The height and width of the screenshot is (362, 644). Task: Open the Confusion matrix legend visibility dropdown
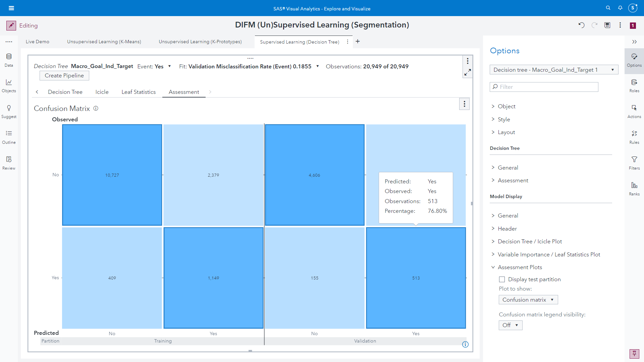[510, 325]
